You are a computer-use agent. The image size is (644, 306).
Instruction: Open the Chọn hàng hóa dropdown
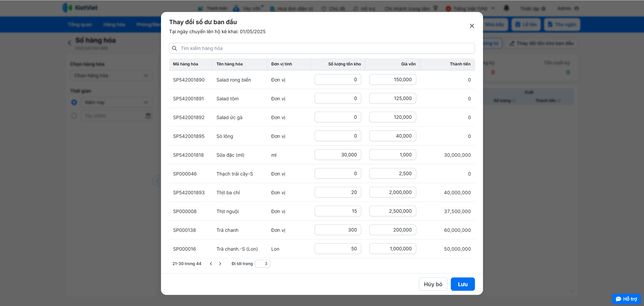coord(111,75)
